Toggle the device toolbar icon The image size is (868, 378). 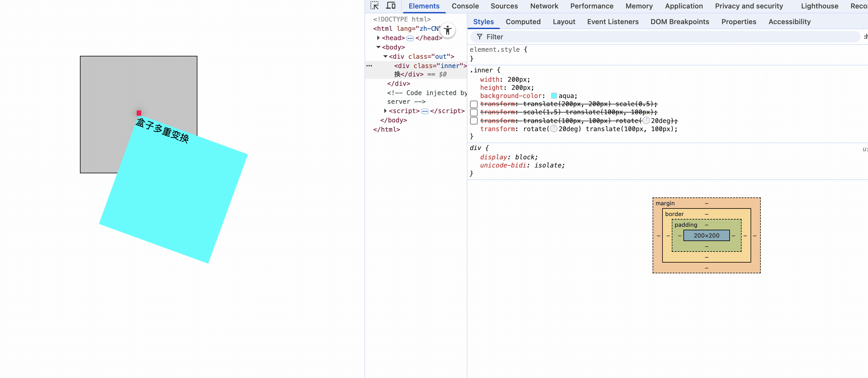pos(390,6)
